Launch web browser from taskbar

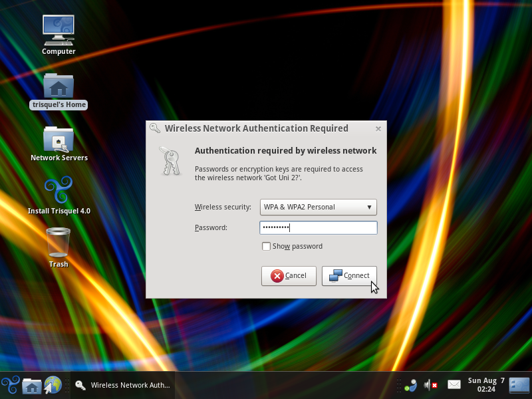point(53,385)
